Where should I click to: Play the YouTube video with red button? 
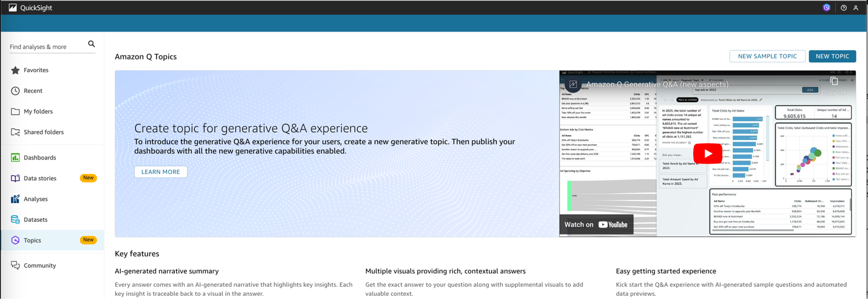(708, 153)
